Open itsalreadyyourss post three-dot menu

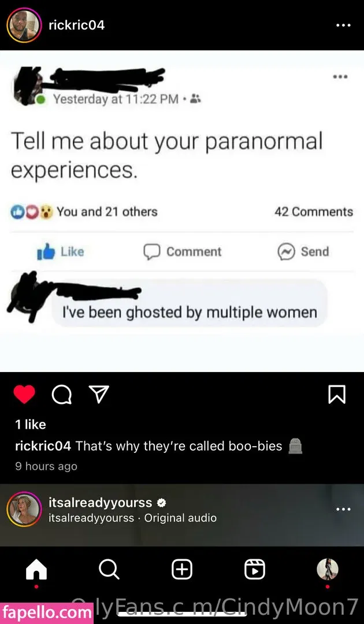(x=343, y=510)
